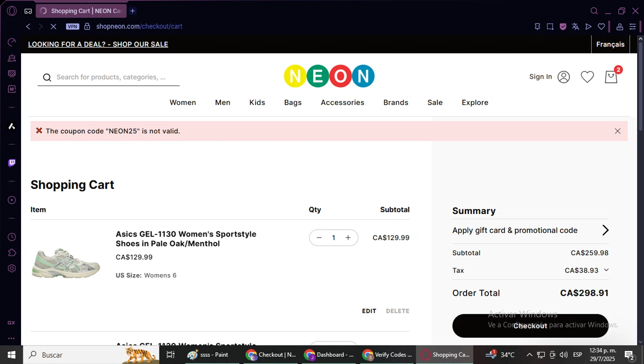This screenshot has width=644, height=364.
Task: Open Easy Setup menu
Action: tap(632, 27)
